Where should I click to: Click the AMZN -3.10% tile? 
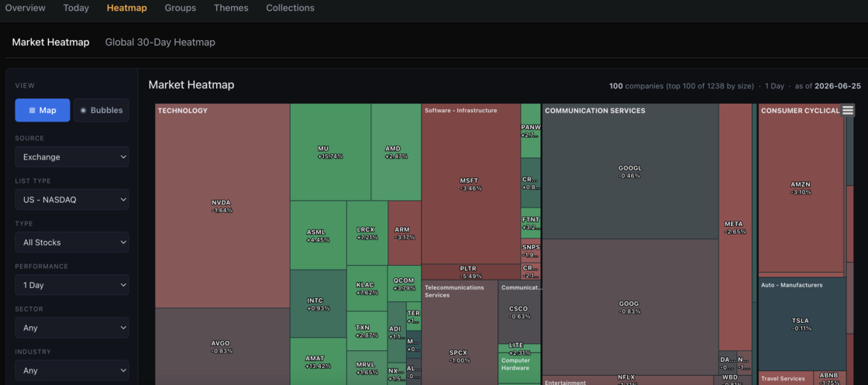tap(801, 187)
